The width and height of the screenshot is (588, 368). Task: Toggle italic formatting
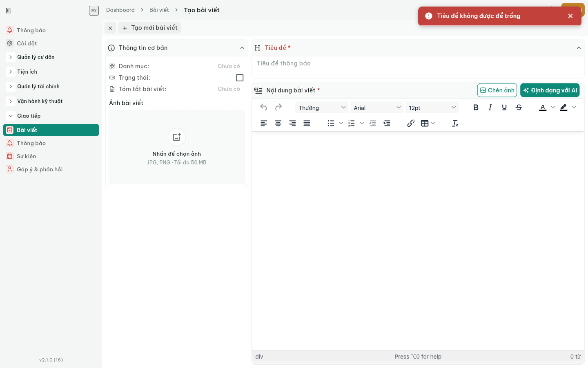pos(490,108)
